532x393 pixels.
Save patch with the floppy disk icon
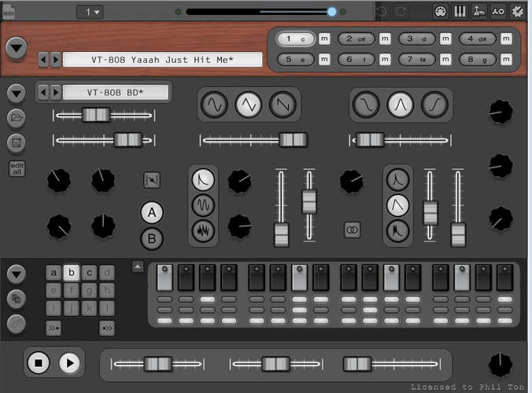pos(17,142)
